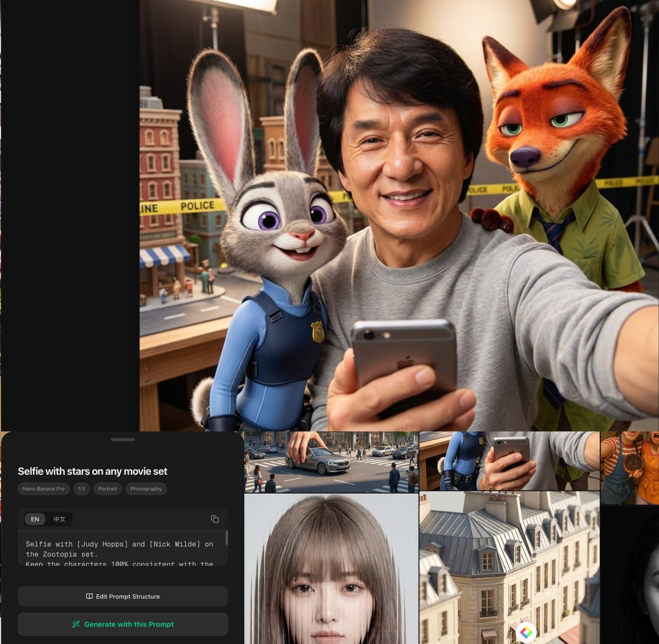Click the prompt text box scrollbar
The height and width of the screenshot is (644, 659).
coord(227,538)
